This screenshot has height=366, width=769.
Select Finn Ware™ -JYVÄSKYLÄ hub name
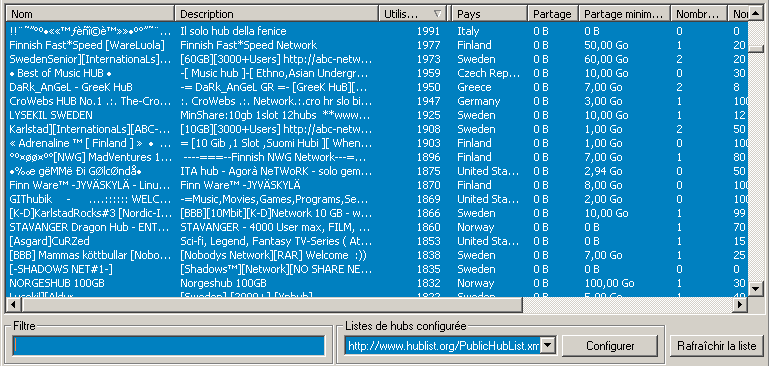click(90, 185)
